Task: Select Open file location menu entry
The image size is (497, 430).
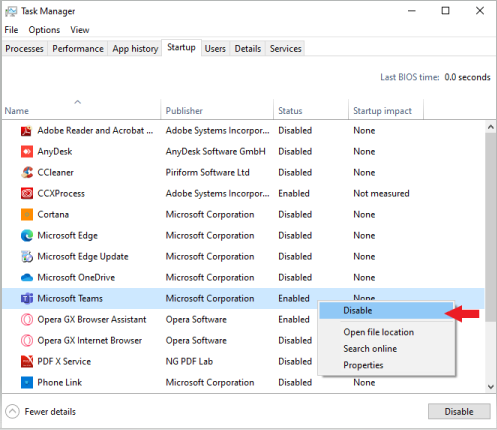Action: 379,332
